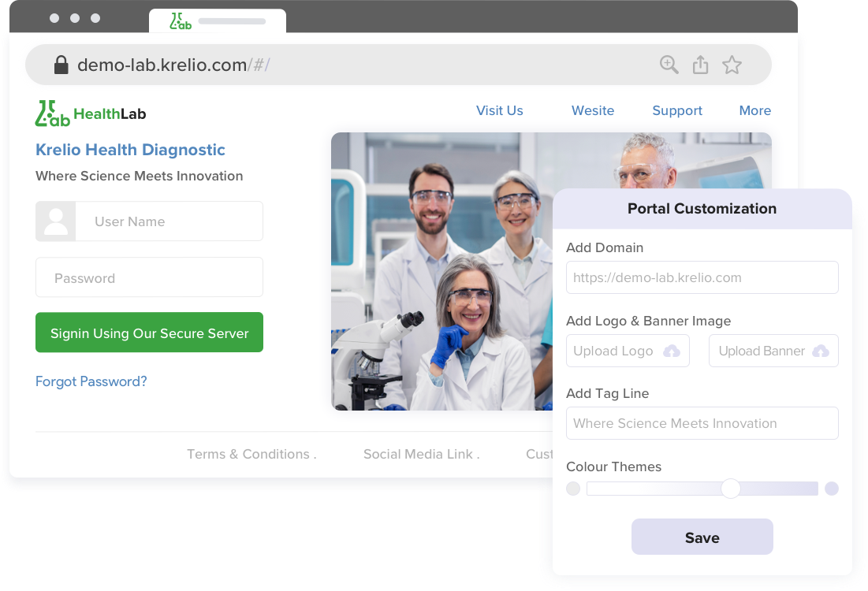Click the lock icon in the address bar
868x591 pixels.
tap(61, 65)
